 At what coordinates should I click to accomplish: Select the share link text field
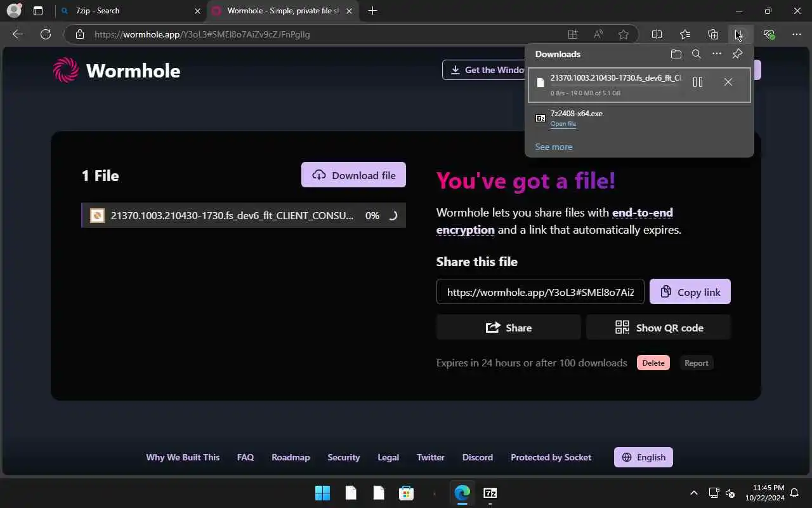click(x=540, y=291)
